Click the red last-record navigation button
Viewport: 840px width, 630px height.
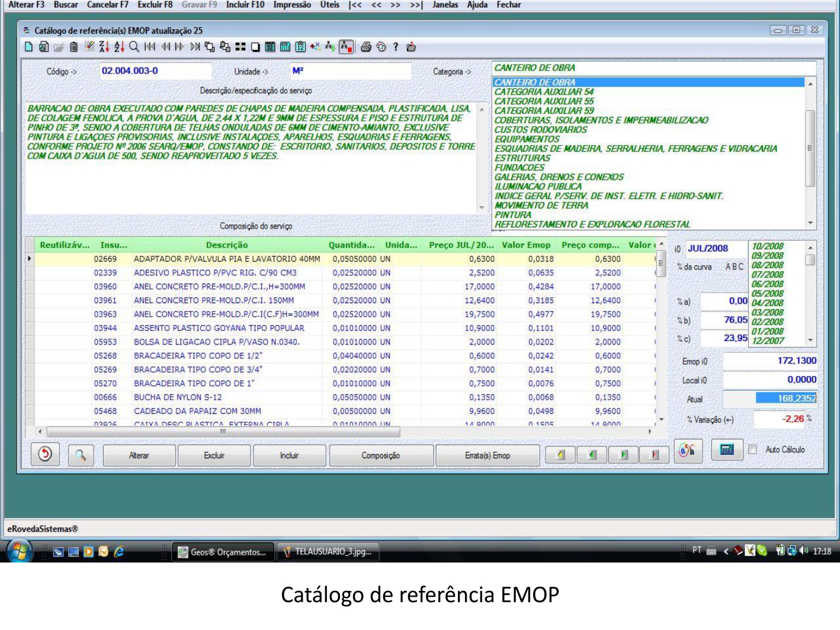[x=654, y=455]
